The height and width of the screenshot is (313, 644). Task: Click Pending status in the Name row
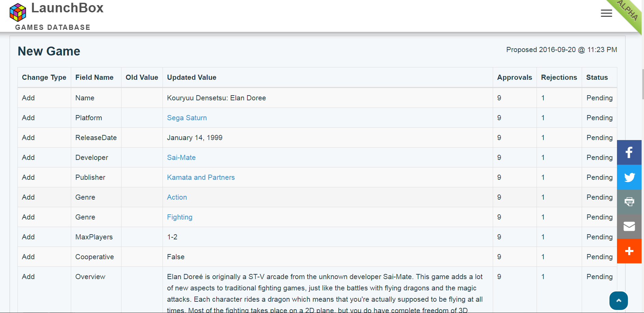tap(600, 98)
